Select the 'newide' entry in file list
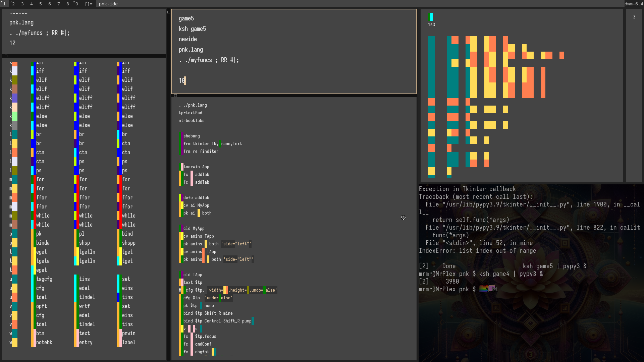The height and width of the screenshot is (362, 644). (187, 39)
